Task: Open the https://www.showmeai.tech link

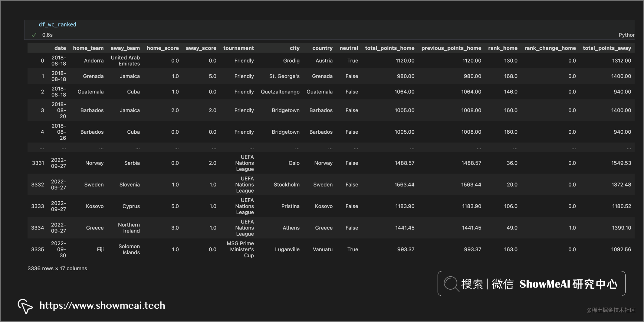Action: (x=102, y=305)
